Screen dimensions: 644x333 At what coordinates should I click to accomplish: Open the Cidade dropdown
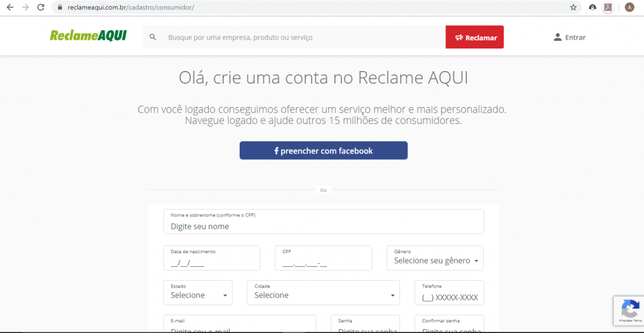tap(323, 293)
